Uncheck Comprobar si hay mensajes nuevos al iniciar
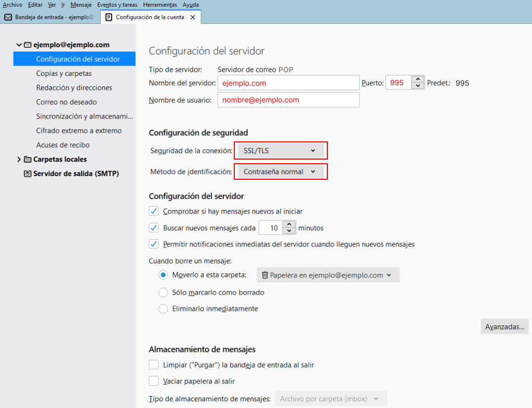The height and width of the screenshot is (408, 532). 154,212
